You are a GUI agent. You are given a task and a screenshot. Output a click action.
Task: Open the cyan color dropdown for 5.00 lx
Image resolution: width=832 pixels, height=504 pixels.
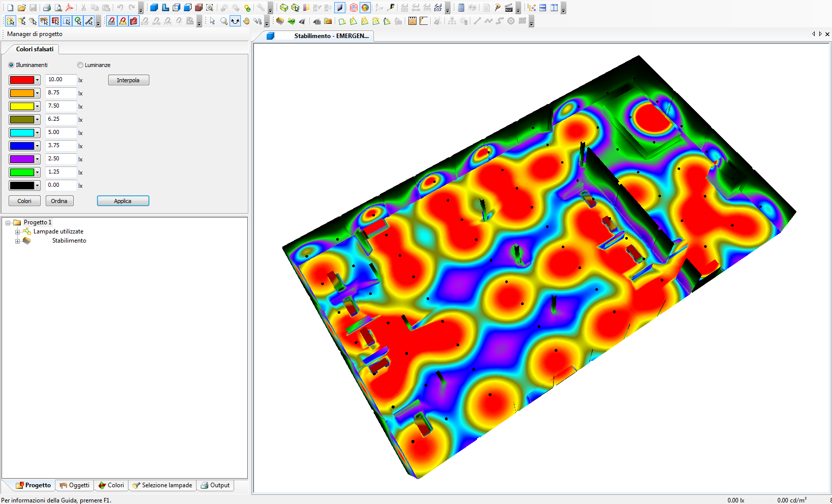pos(37,133)
